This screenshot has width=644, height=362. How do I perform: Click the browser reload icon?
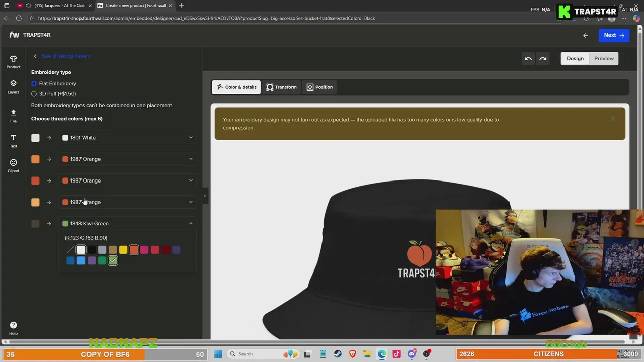(19, 18)
